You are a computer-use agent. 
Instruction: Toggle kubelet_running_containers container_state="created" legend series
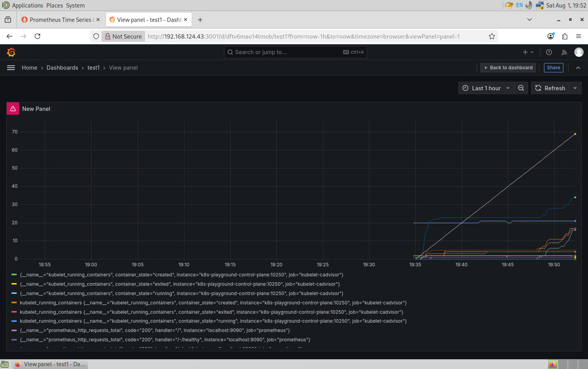pos(213,303)
